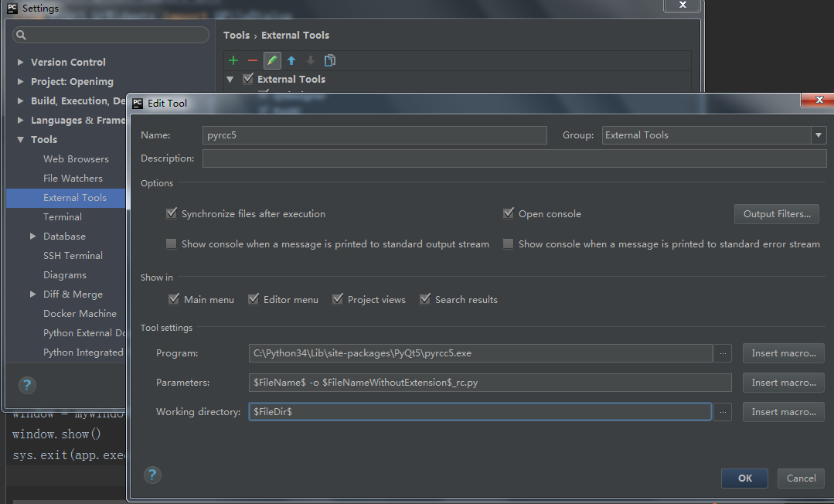Uncheck Search results under Show in
Image resolution: width=834 pixels, height=504 pixels.
click(x=425, y=299)
